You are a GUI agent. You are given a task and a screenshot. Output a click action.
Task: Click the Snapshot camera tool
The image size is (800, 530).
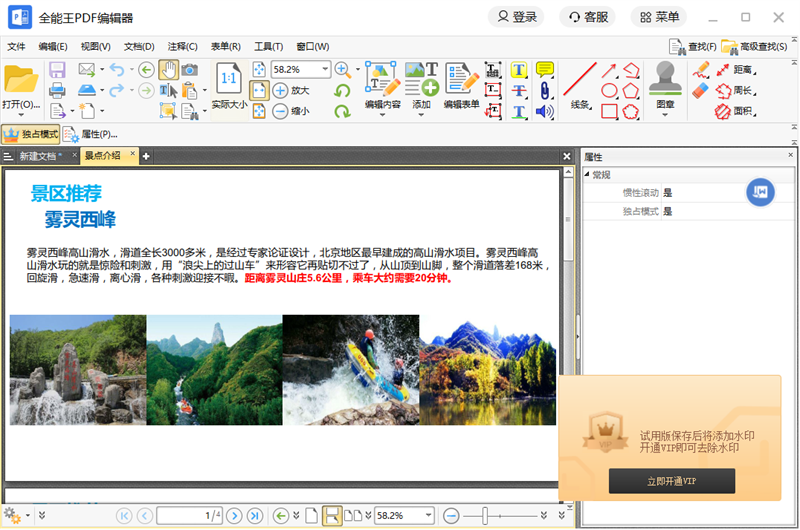pos(189,69)
